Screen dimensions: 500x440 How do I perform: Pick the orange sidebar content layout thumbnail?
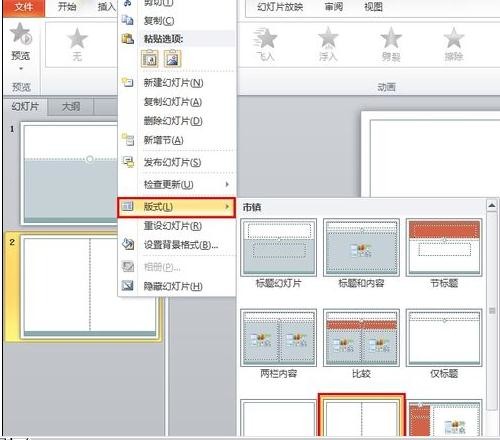click(445, 418)
